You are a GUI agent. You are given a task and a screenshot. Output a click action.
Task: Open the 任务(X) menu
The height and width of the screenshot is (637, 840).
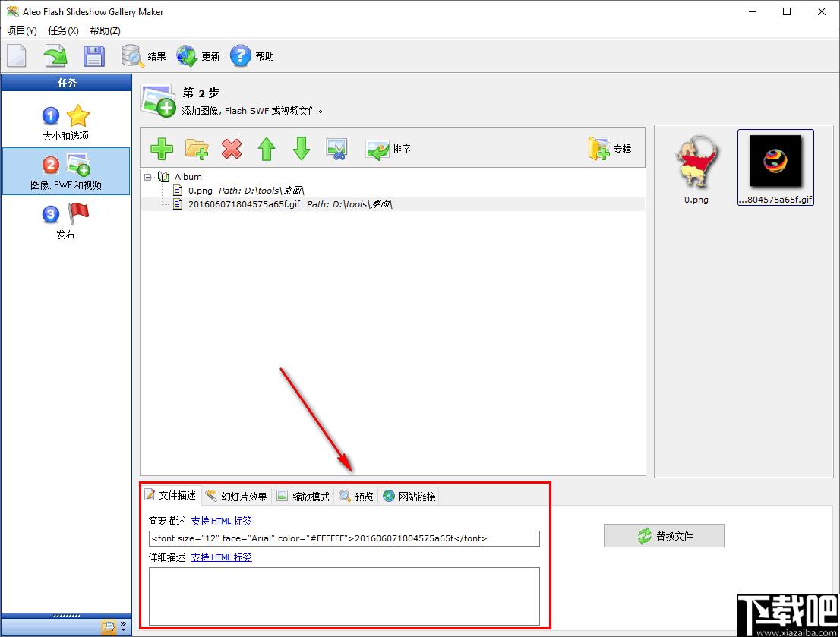click(63, 30)
